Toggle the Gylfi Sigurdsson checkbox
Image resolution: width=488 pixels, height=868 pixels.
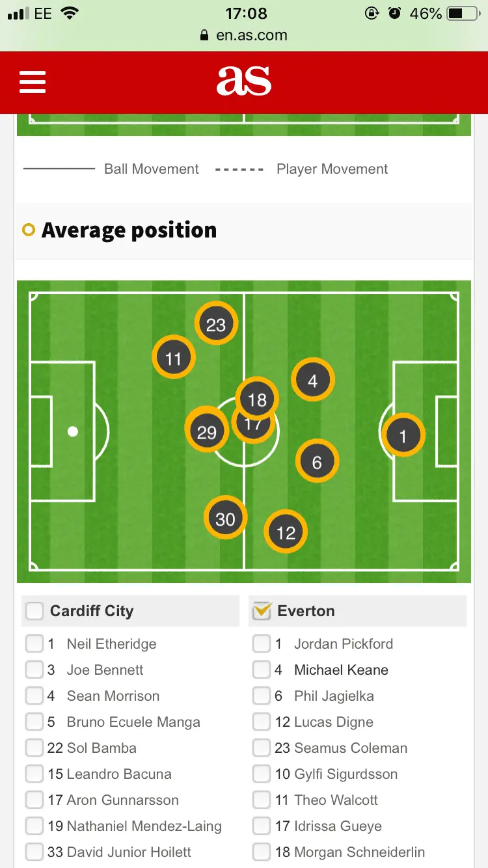pyautogui.click(x=262, y=774)
